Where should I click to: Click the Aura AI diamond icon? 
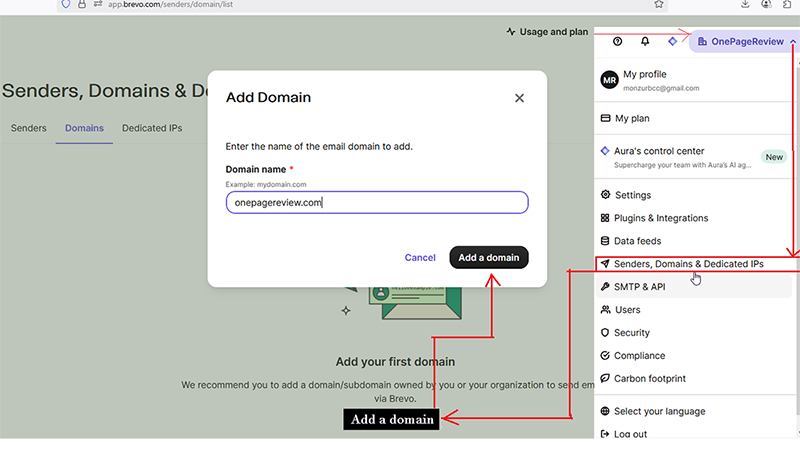click(x=672, y=41)
